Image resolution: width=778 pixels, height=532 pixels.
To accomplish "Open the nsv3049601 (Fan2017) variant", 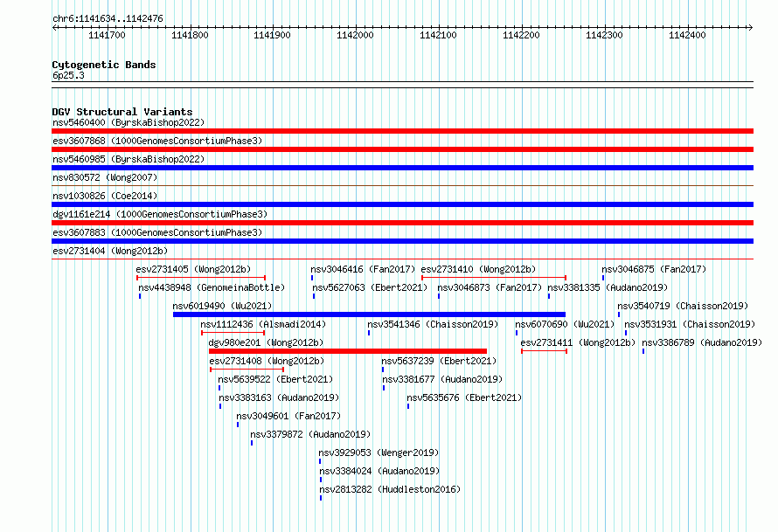I will coord(288,416).
